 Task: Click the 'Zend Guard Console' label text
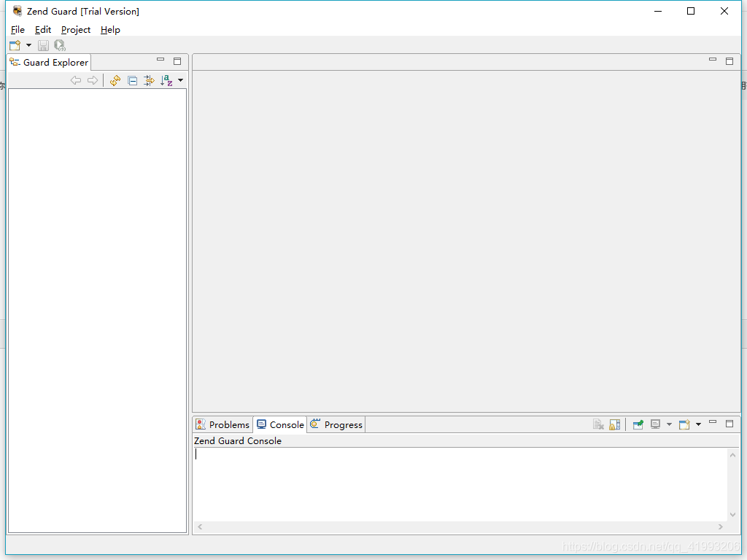click(238, 441)
